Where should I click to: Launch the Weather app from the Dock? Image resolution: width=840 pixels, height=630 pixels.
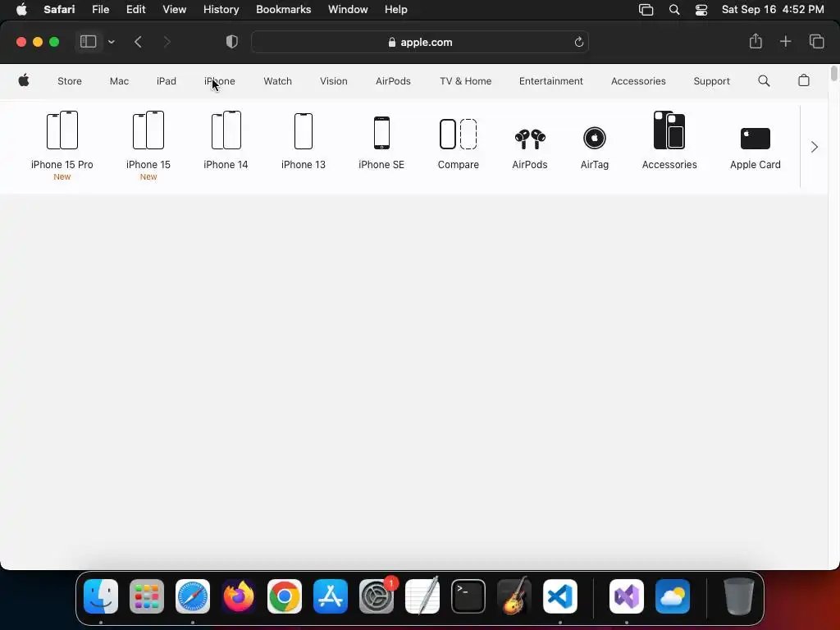coord(673,596)
